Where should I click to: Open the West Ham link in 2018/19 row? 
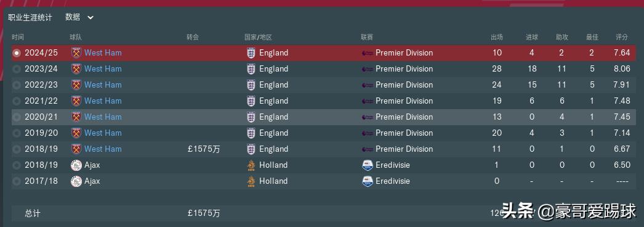(x=103, y=149)
